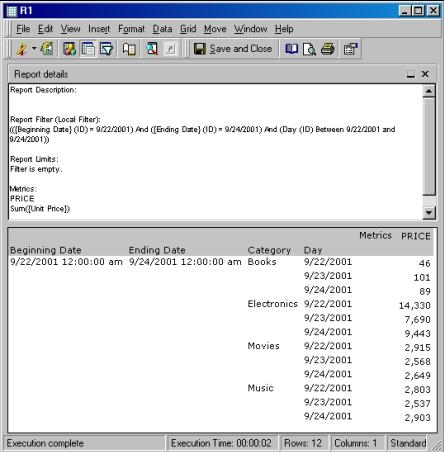Click the printer icon
The image size is (444, 452).
(328, 49)
